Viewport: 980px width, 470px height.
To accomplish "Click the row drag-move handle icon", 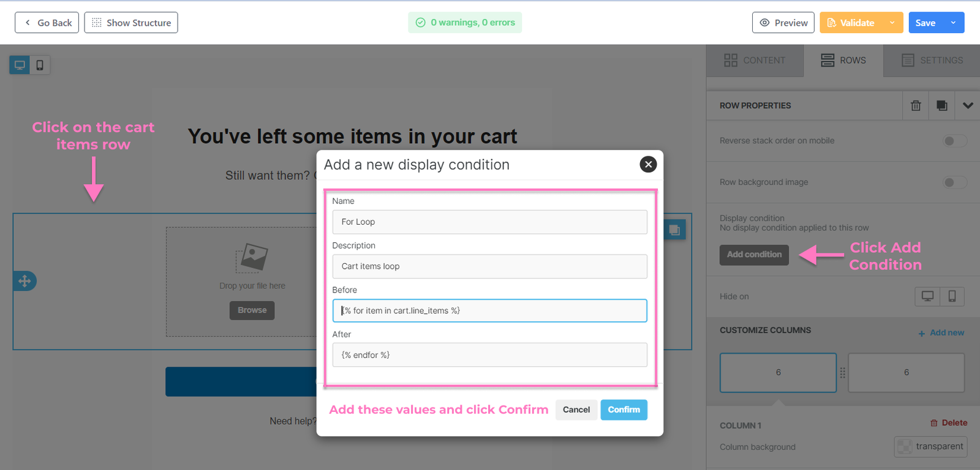I will tap(24, 281).
